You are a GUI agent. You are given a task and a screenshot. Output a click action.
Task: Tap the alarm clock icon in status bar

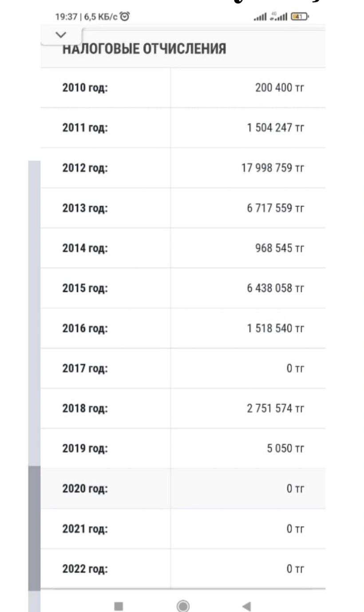tap(125, 17)
